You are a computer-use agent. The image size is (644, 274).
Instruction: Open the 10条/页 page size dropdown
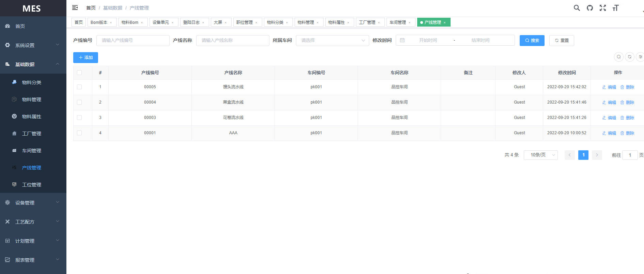coord(540,155)
